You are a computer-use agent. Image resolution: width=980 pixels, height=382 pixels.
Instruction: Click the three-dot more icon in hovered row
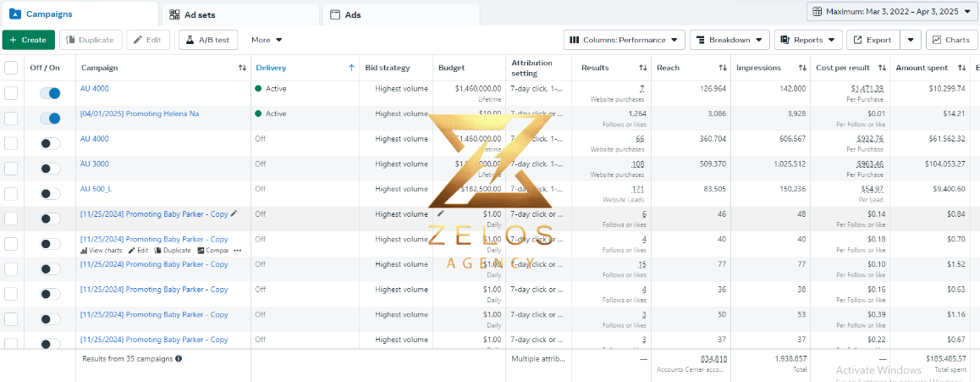pyautogui.click(x=237, y=250)
